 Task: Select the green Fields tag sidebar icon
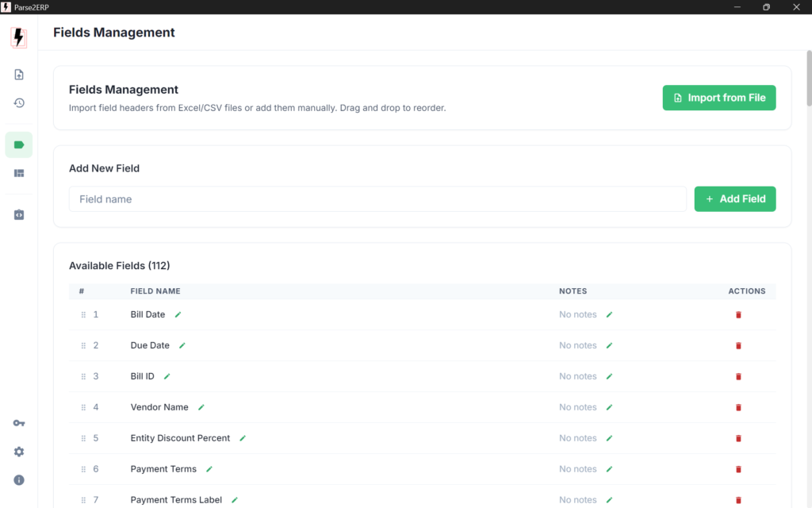(19, 144)
